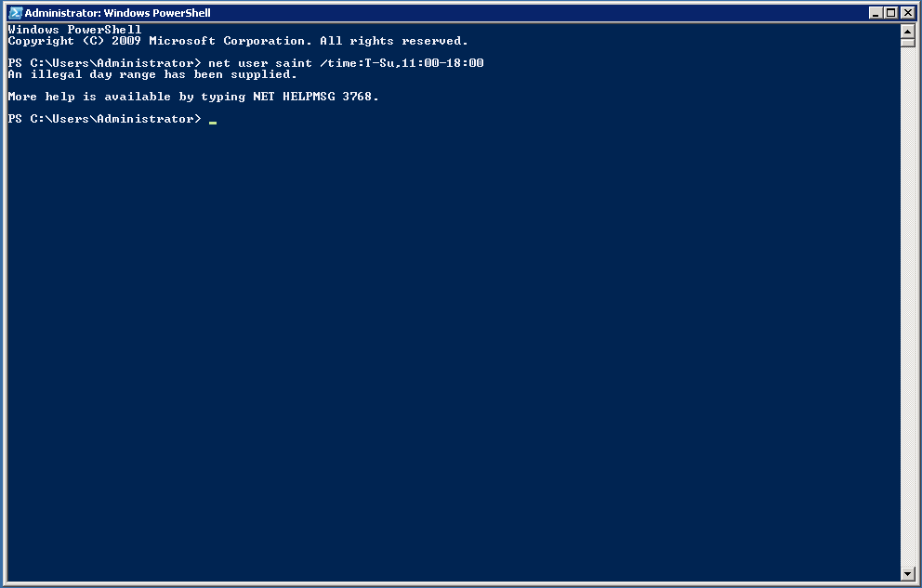The width and height of the screenshot is (922, 588).
Task: Click the last 'PS C:\Users\Administrator>' prompt
Action: coord(104,119)
